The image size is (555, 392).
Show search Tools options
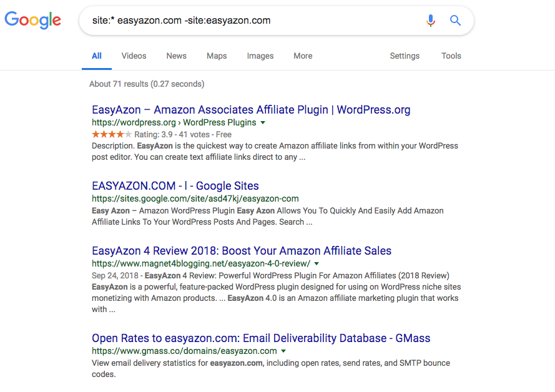click(x=451, y=56)
